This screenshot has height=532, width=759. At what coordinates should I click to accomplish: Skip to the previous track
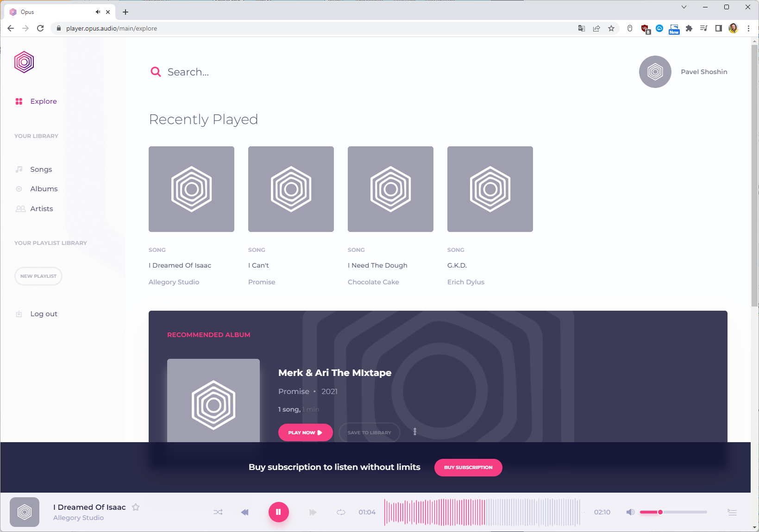[245, 512]
